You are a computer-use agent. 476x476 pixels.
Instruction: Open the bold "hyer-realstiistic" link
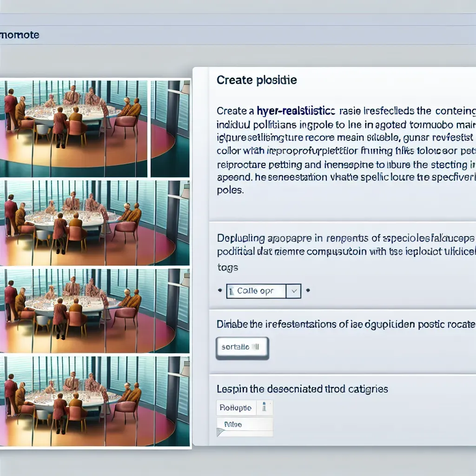point(296,111)
